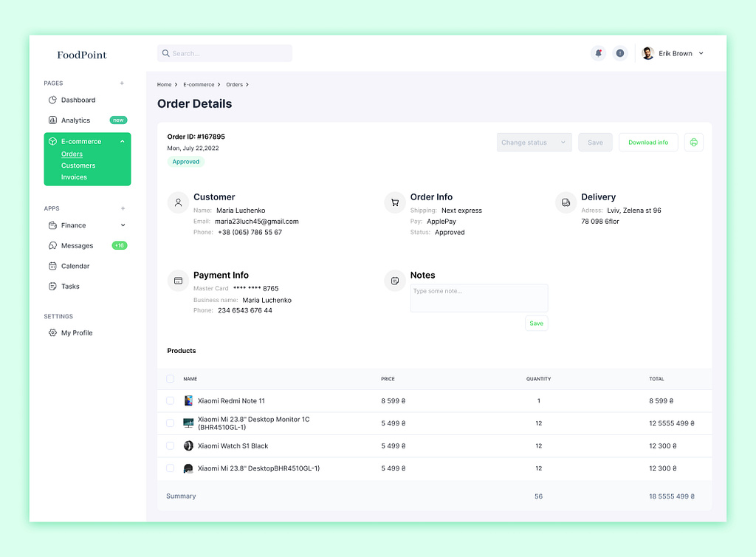Click inside the Notes text field

point(478,298)
